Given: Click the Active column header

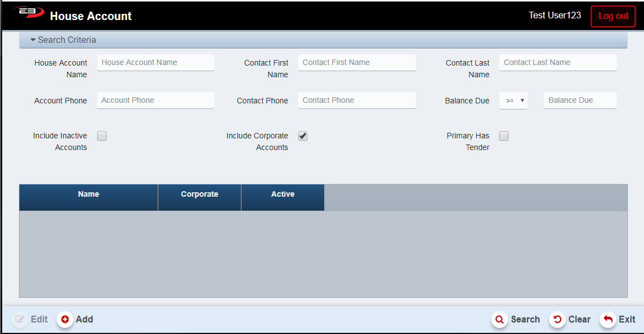Looking at the screenshot, I should (283, 195).
